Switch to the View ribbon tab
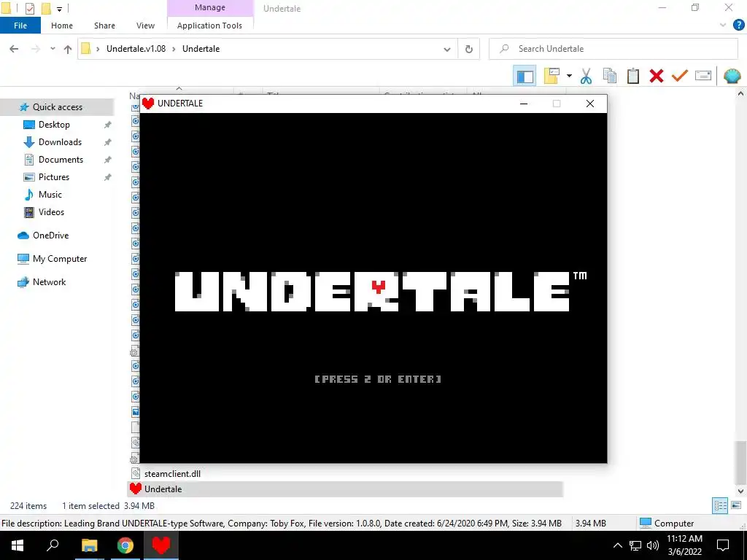Screen dimensions: 747x560 click(x=145, y=26)
